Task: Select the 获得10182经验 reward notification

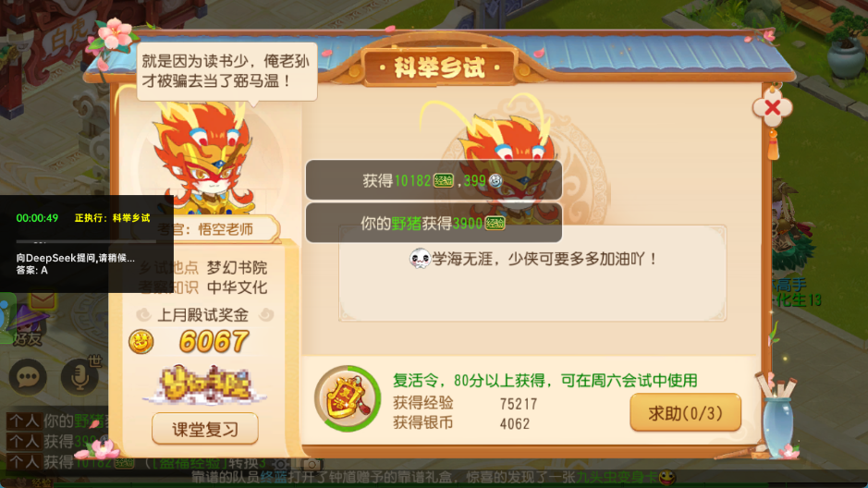Action: (x=434, y=180)
